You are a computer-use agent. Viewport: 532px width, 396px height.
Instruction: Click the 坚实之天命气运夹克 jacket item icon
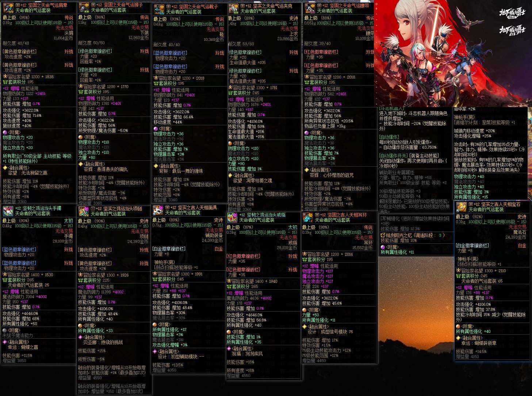coord(233,8)
